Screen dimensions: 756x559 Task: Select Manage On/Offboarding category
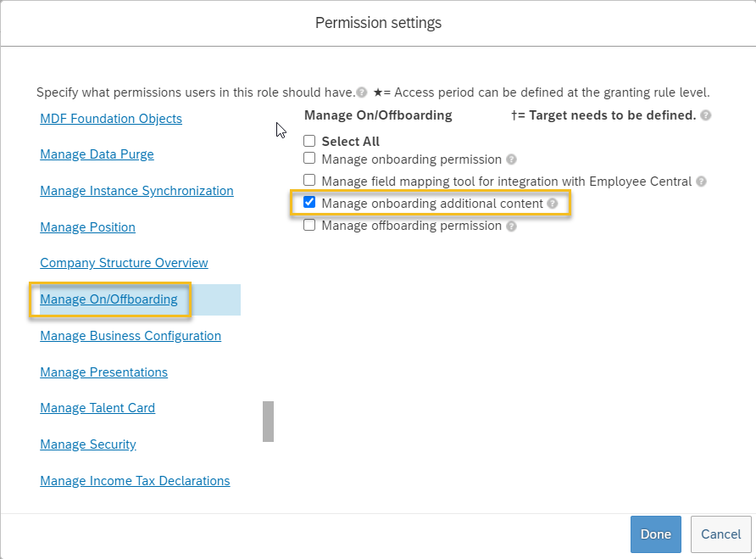pos(109,299)
